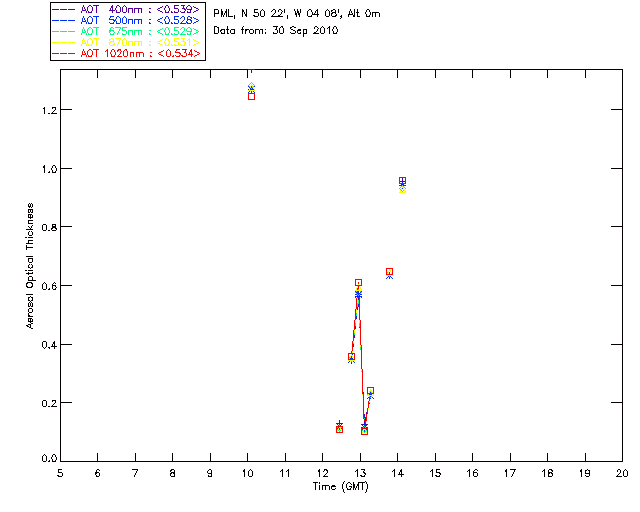Click the red square marker near 10 GMT
Viewport: 640px width, 512px height.
251,96
